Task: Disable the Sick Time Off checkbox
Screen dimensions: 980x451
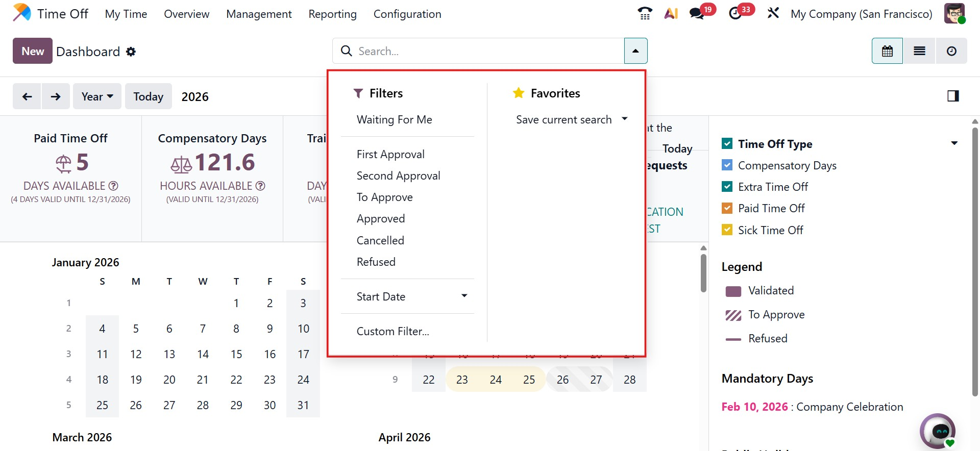Action: point(727,230)
